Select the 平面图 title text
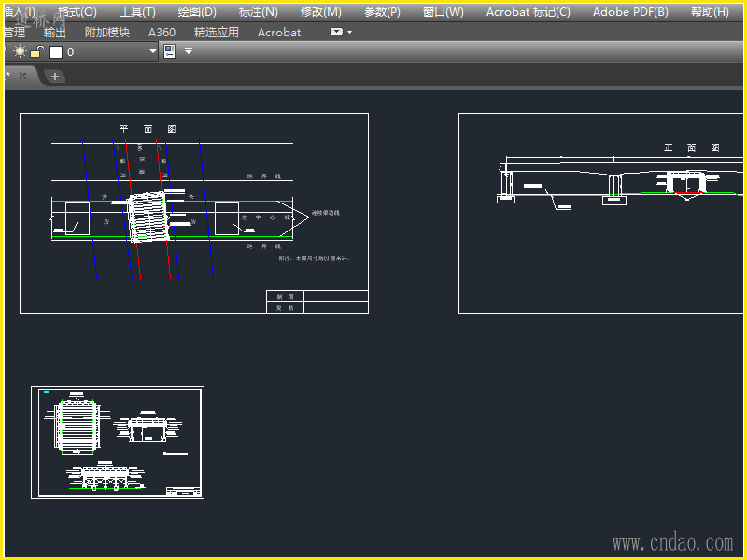 [x=148, y=129]
